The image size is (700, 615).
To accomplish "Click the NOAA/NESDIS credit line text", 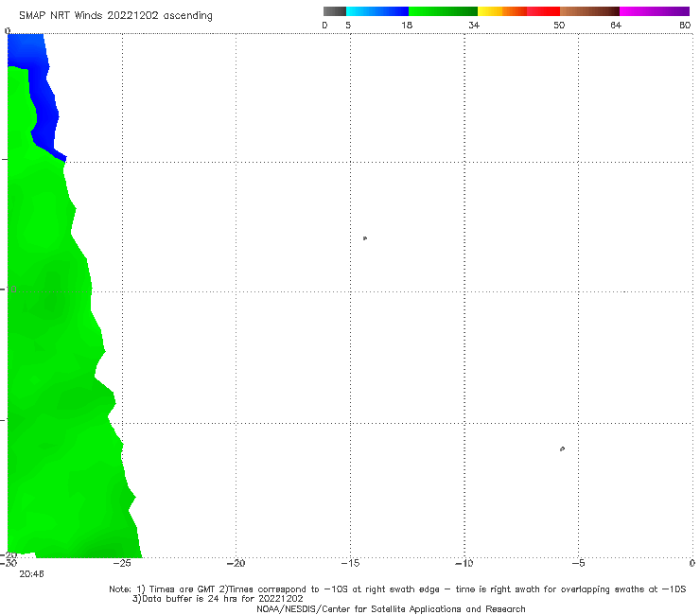I will click(x=391, y=608).
